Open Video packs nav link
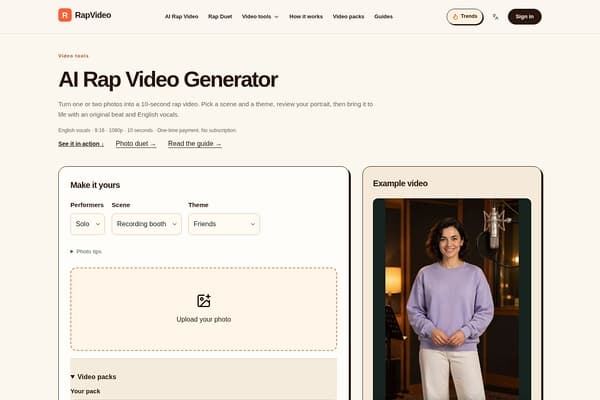Viewport: 600px width, 400px height. [x=348, y=16]
